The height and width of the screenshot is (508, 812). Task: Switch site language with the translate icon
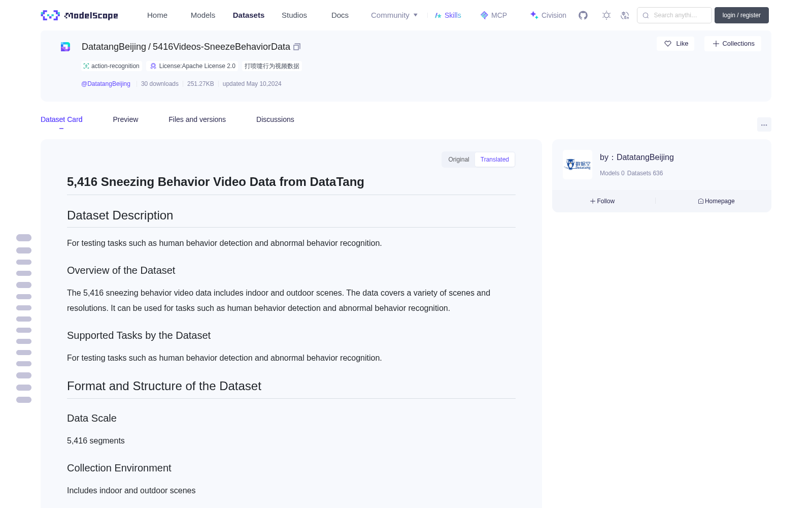(625, 15)
